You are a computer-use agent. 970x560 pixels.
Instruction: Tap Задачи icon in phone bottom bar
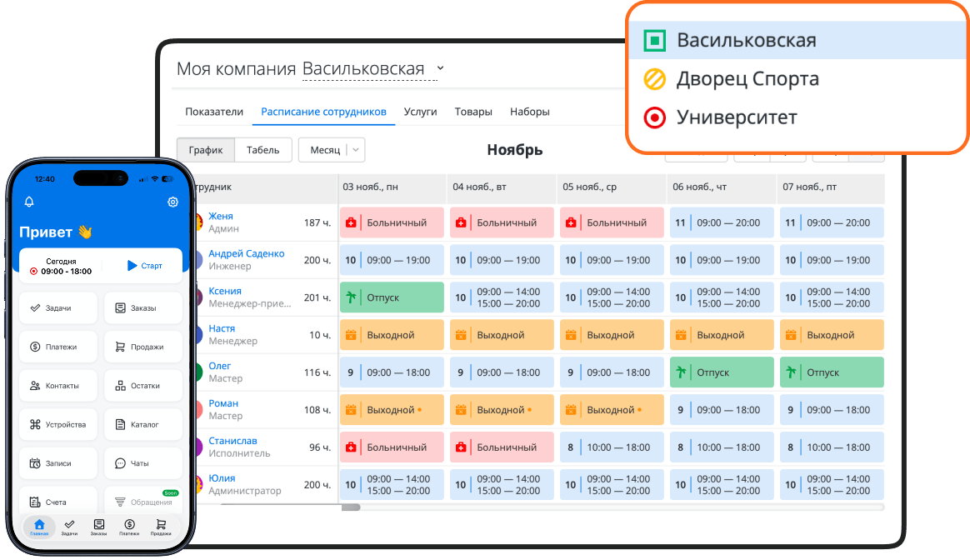point(69,527)
